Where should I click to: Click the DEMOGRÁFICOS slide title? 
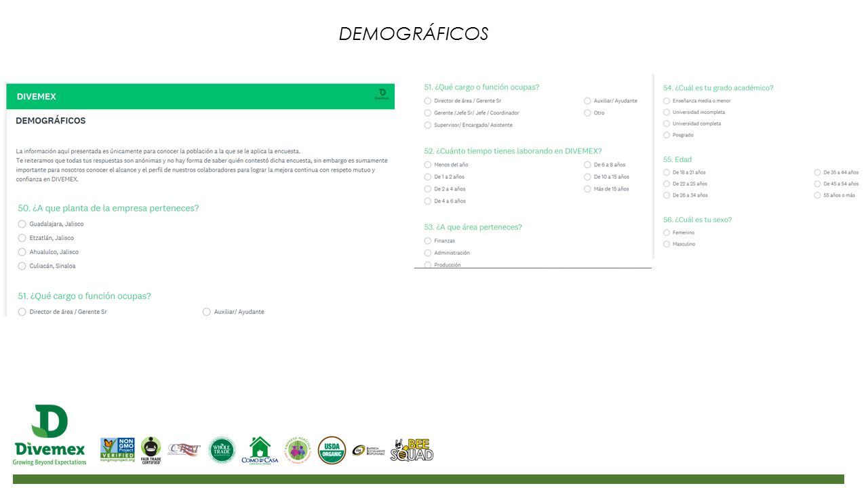[x=413, y=34]
